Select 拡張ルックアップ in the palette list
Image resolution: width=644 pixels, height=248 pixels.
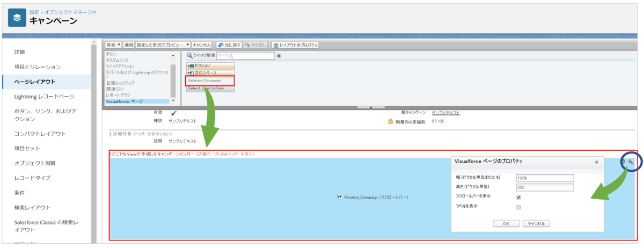pos(120,83)
